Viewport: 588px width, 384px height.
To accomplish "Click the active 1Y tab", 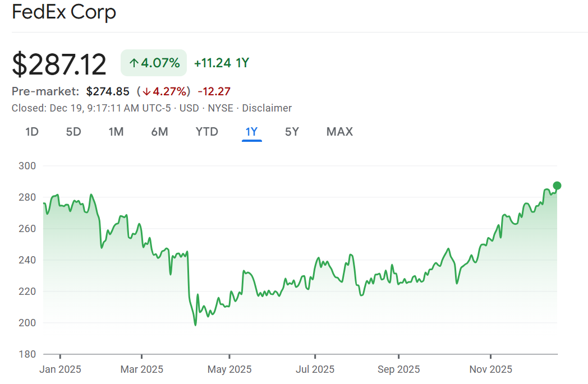I will pos(251,132).
